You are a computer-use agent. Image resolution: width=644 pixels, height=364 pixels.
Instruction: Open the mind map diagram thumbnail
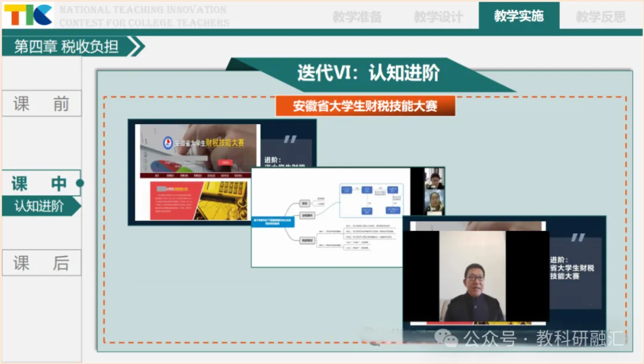[330, 217]
